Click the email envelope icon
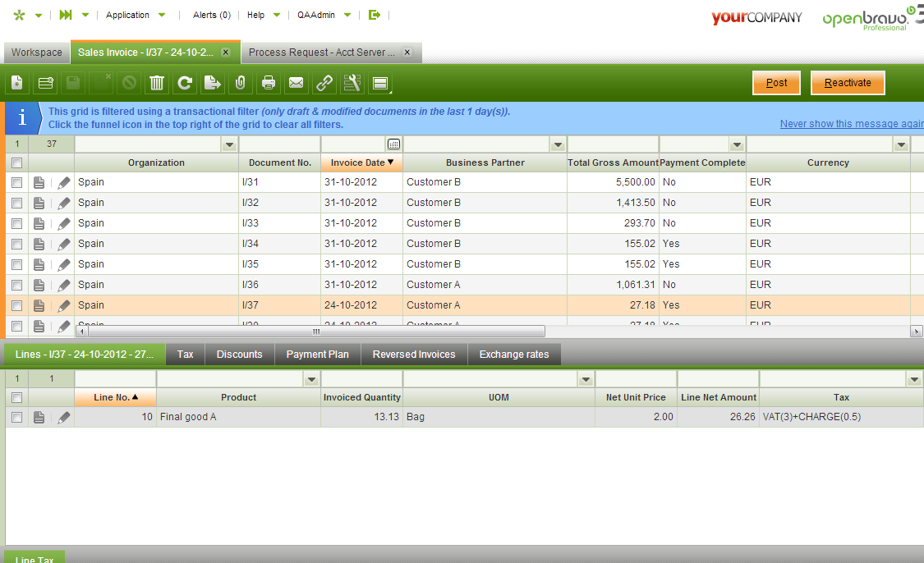Viewport: 924px width, 563px height. click(296, 83)
